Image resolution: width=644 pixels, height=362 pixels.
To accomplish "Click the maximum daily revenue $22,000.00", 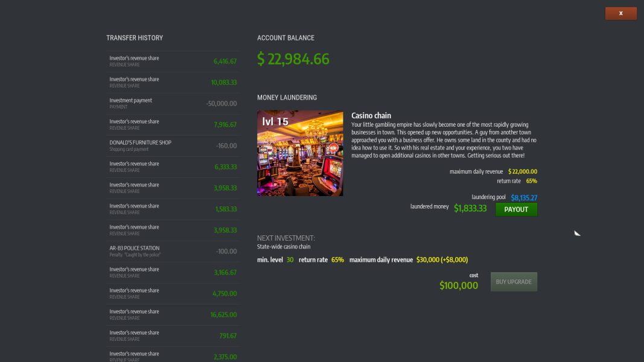I will click(x=523, y=171).
